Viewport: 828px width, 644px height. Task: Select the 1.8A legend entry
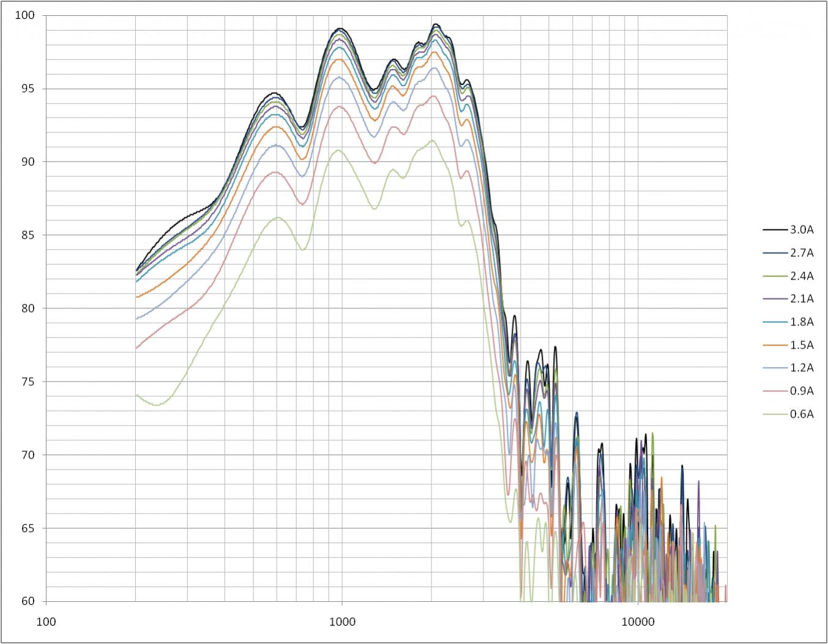click(x=788, y=322)
